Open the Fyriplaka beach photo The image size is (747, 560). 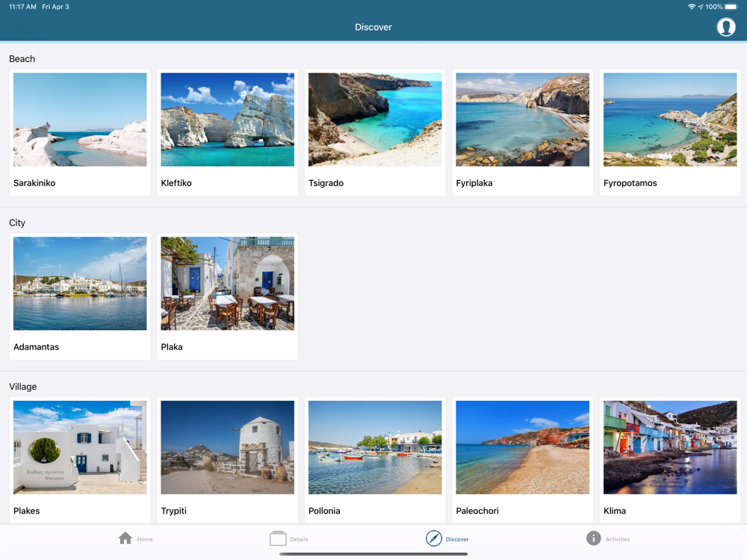(x=522, y=119)
